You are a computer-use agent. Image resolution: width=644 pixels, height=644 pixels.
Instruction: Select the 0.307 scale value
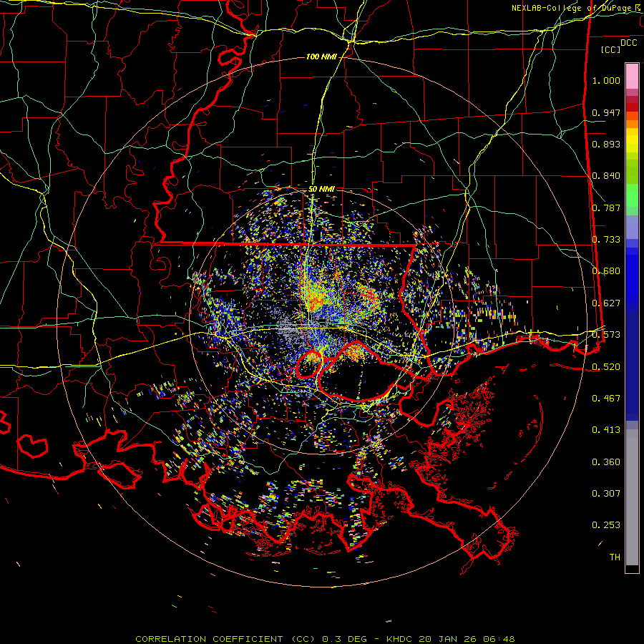coord(606,494)
